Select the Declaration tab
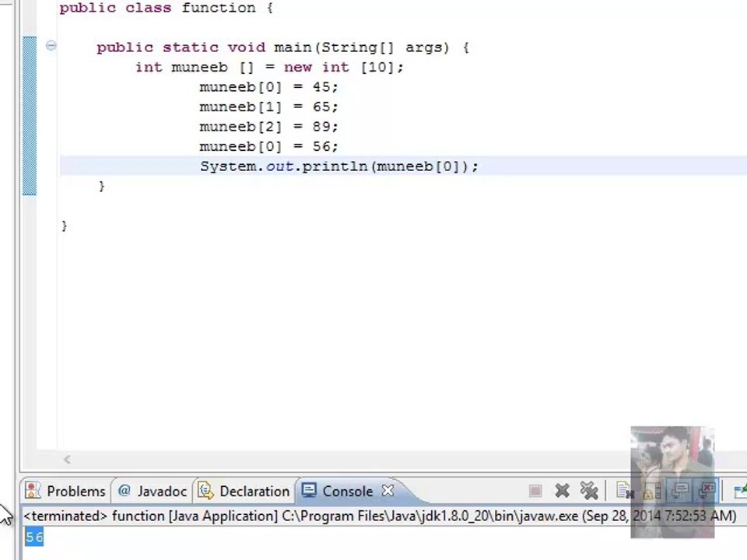747x560 pixels. (x=244, y=491)
